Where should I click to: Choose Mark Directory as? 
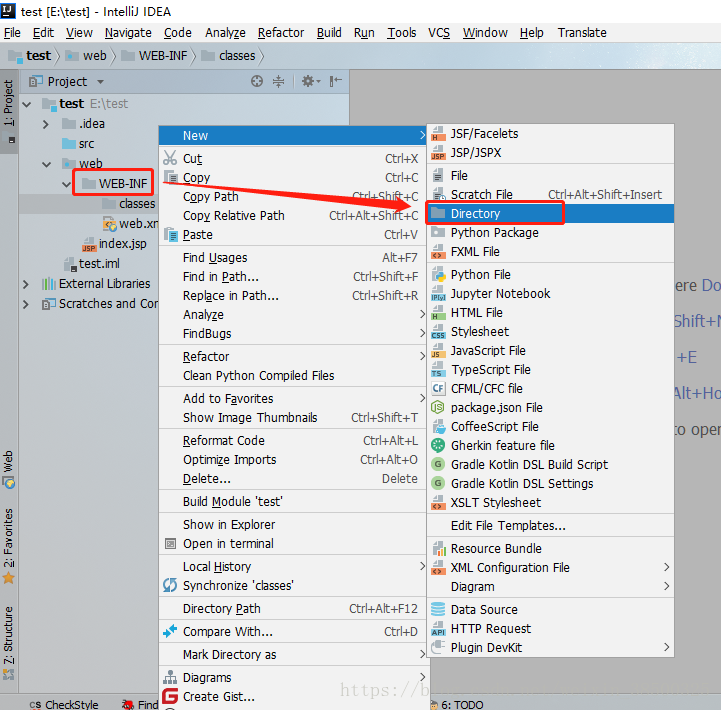click(x=292, y=654)
